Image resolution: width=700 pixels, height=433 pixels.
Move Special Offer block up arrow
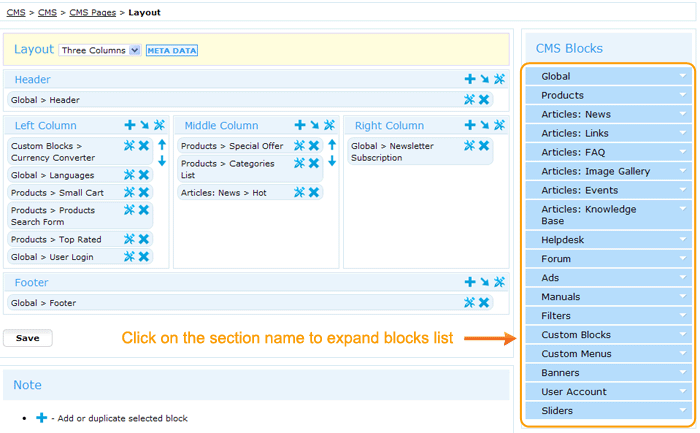332,145
